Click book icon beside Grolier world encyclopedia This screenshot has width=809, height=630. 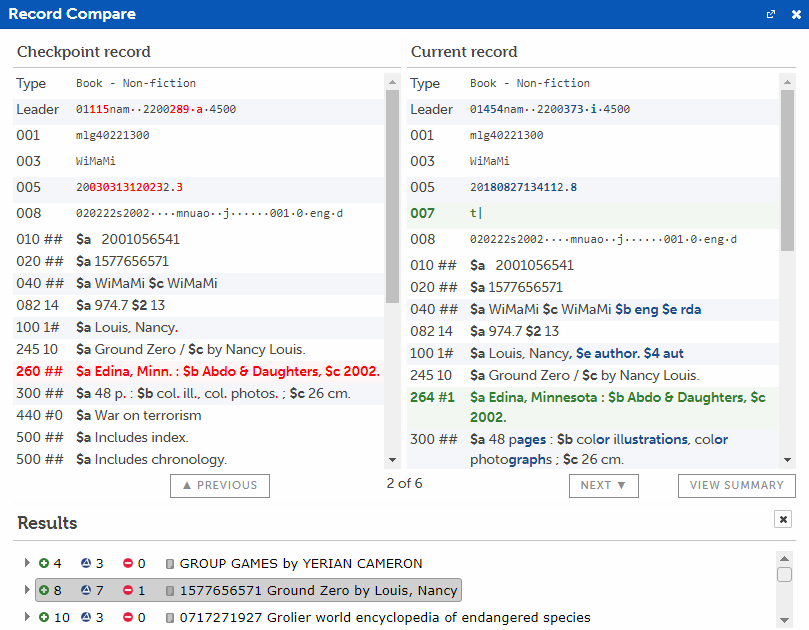coord(170,618)
